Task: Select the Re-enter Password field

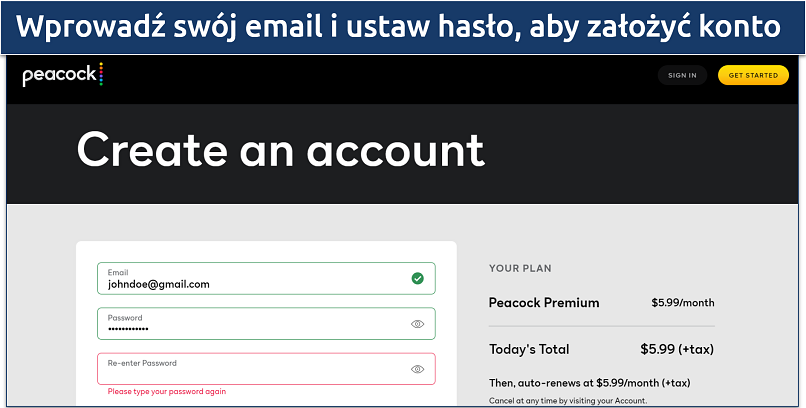Action: 266,369
